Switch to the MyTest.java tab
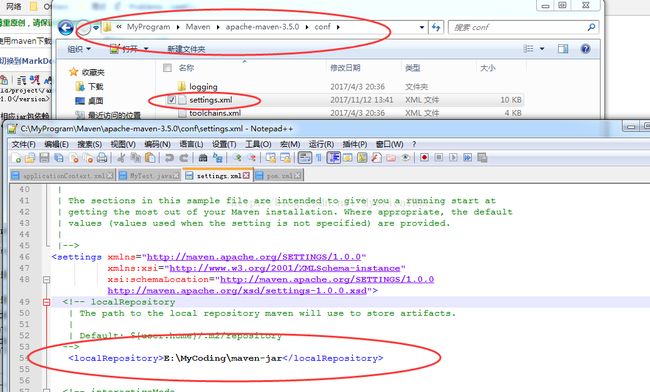 [x=149, y=176]
